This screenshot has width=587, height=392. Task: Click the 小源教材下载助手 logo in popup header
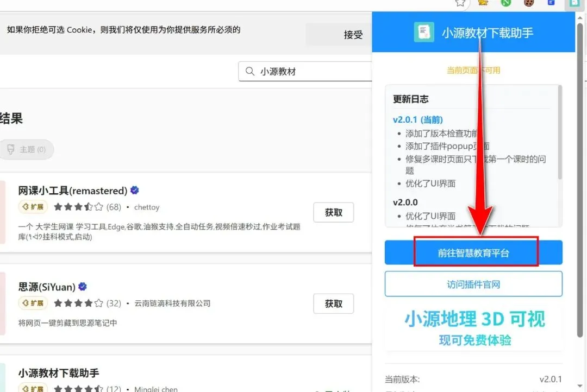pos(424,32)
